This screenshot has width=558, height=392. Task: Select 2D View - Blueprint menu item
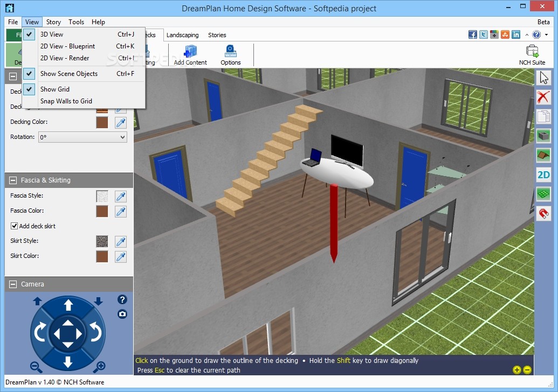(84, 46)
